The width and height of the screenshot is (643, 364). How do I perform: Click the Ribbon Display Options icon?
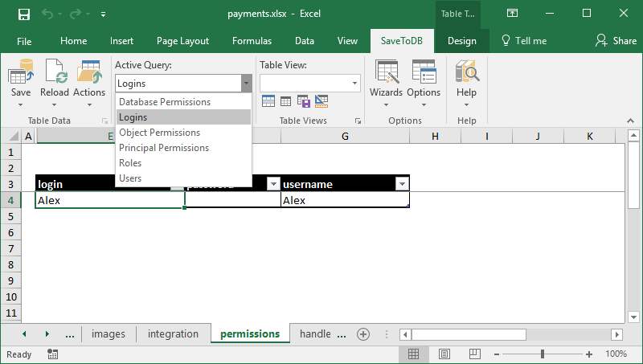pos(512,14)
